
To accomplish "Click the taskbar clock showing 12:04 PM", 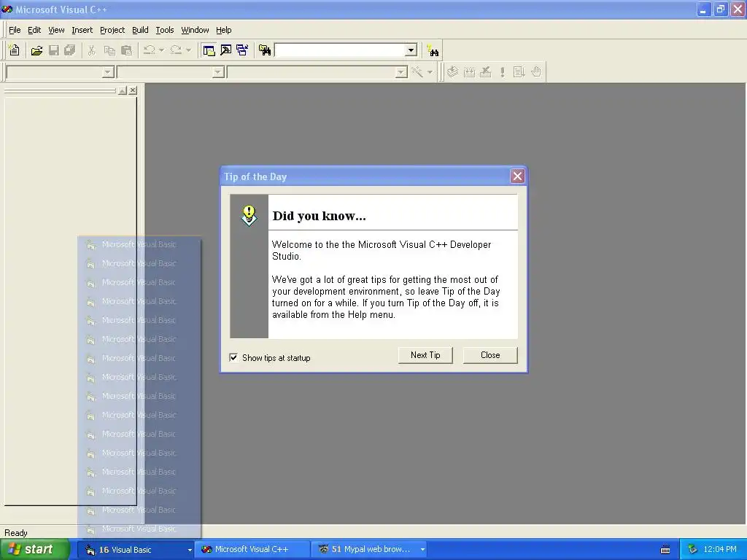I will point(720,550).
